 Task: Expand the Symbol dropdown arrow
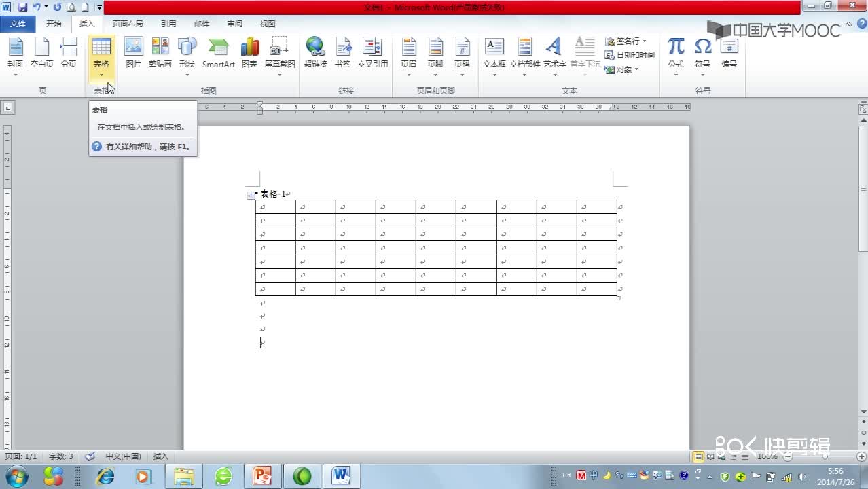[702, 75]
